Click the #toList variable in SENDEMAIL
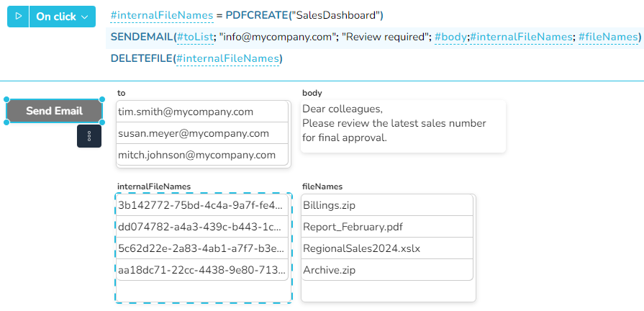The image size is (644, 311). tap(194, 37)
